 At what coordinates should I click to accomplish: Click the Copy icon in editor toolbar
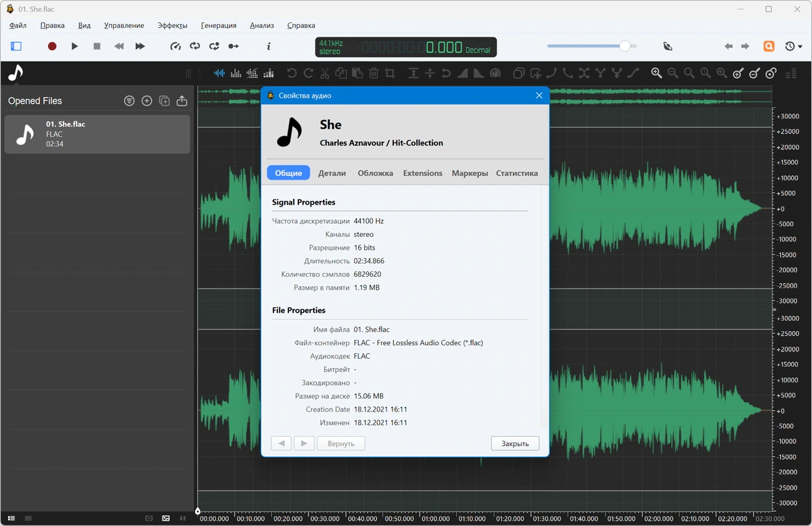click(341, 73)
